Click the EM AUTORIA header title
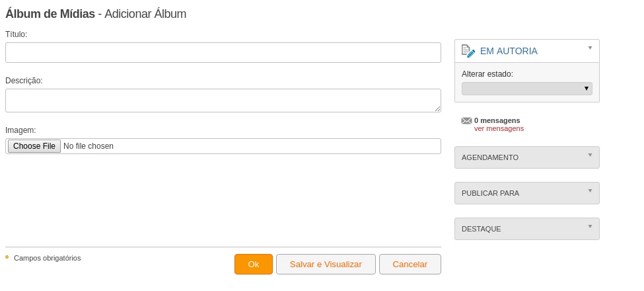This screenshot has width=644, height=291. pyautogui.click(x=509, y=51)
